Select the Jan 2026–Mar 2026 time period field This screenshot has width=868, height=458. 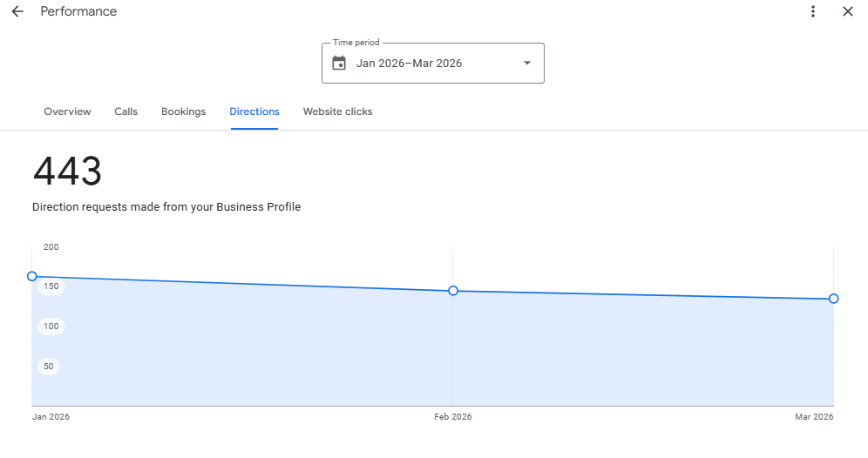click(x=433, y=63)
